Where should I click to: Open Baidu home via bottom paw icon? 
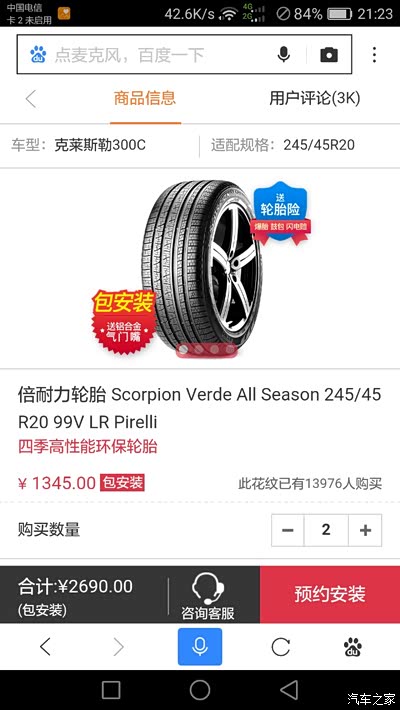pyautogui.click(x=352, y=647)
